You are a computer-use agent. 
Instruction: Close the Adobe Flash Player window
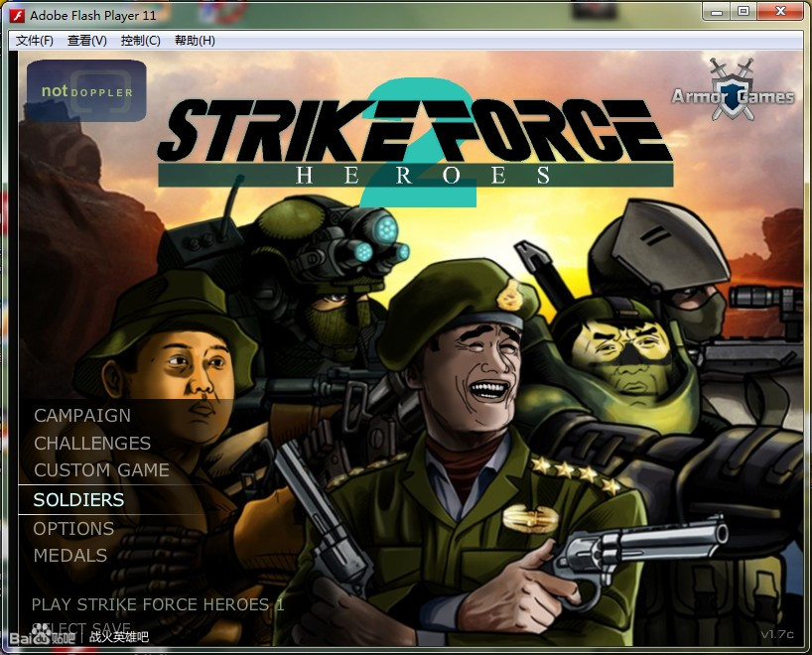point(779,11)
